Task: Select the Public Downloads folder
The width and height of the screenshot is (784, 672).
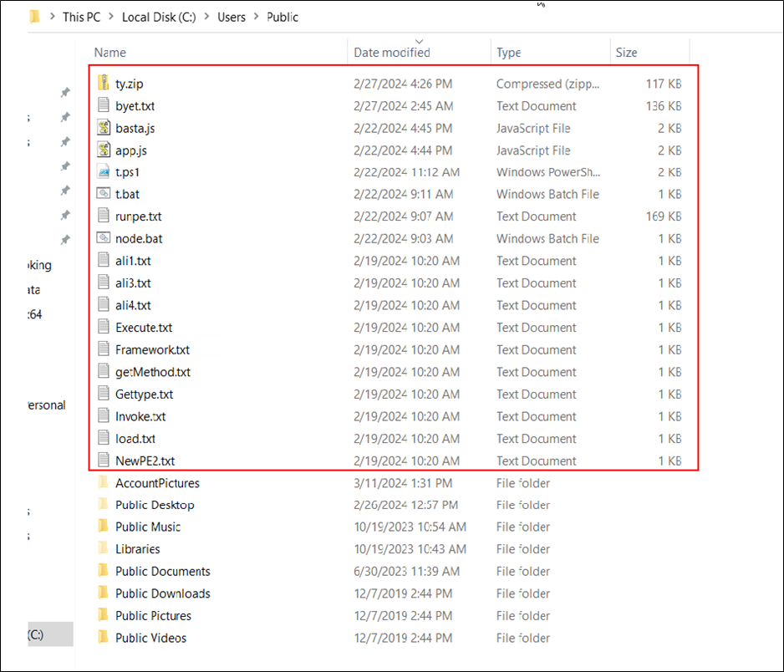Action: (x=162, y=593)
